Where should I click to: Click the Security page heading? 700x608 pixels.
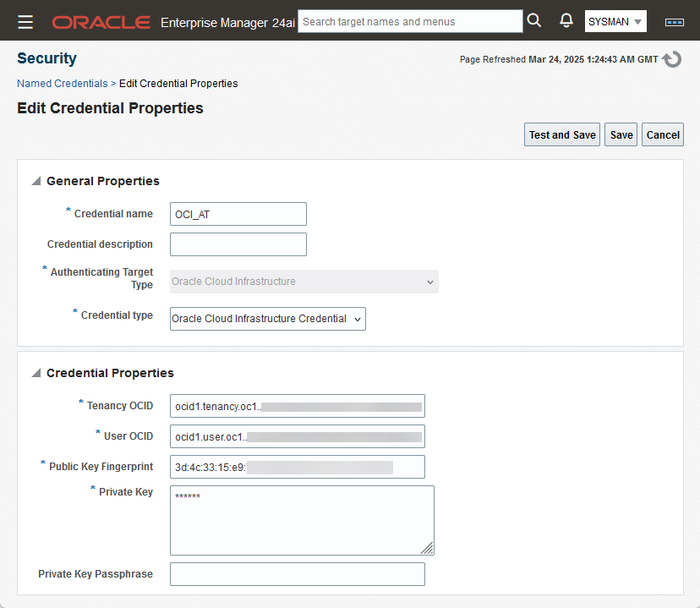click(x=46, y=58)
